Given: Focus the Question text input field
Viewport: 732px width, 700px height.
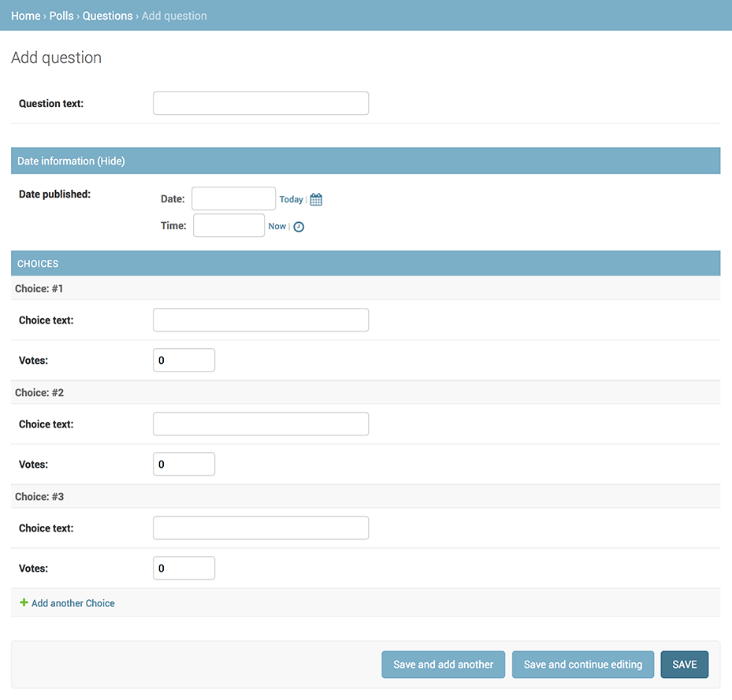Looking at the screenshot, I should coord(260,102).
